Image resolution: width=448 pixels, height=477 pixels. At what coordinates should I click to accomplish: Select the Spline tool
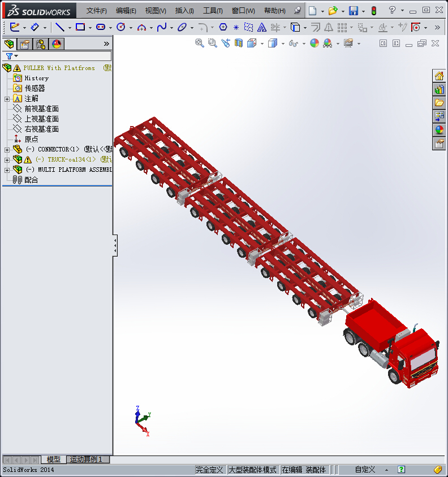pyautogui.click(x=162, y=27)
